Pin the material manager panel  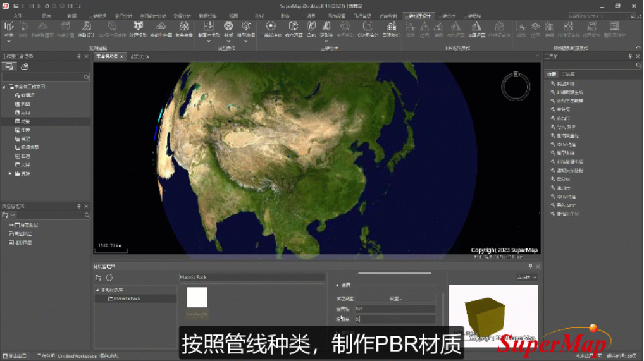tap(530, 266)
